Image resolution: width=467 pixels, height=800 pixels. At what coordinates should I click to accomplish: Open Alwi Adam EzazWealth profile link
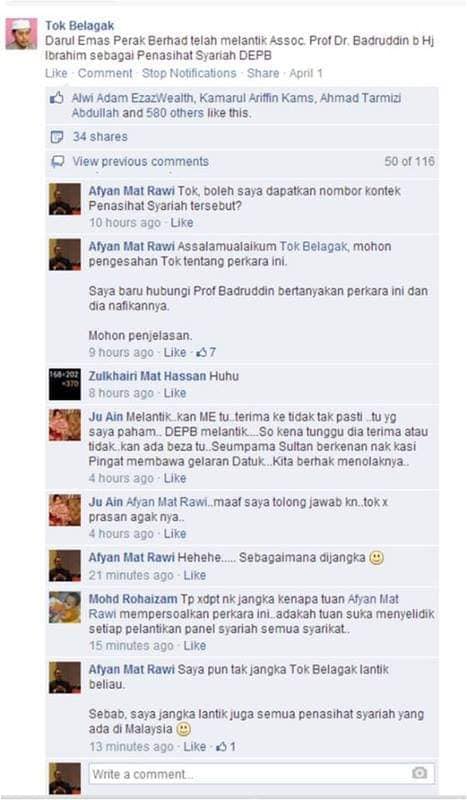(x=133, y=98)
